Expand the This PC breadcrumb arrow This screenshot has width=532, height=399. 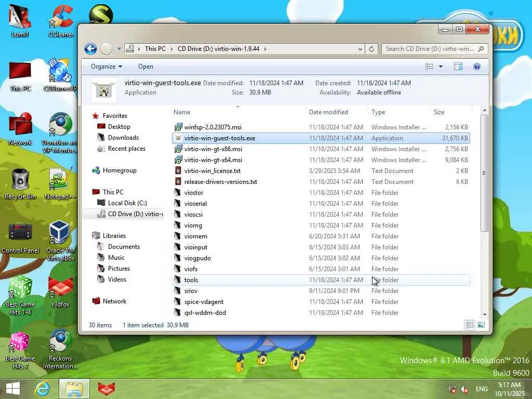click(x=171, y=49)
